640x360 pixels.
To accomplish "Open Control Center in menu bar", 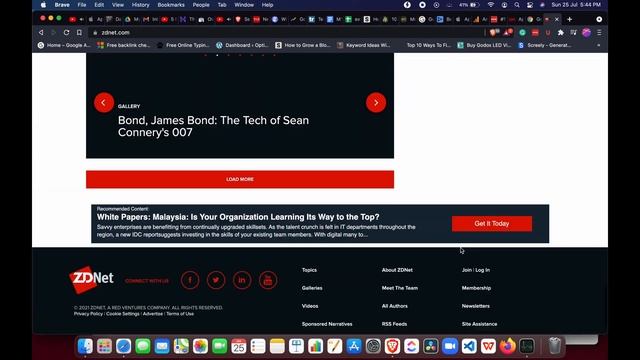I will 530,5.
